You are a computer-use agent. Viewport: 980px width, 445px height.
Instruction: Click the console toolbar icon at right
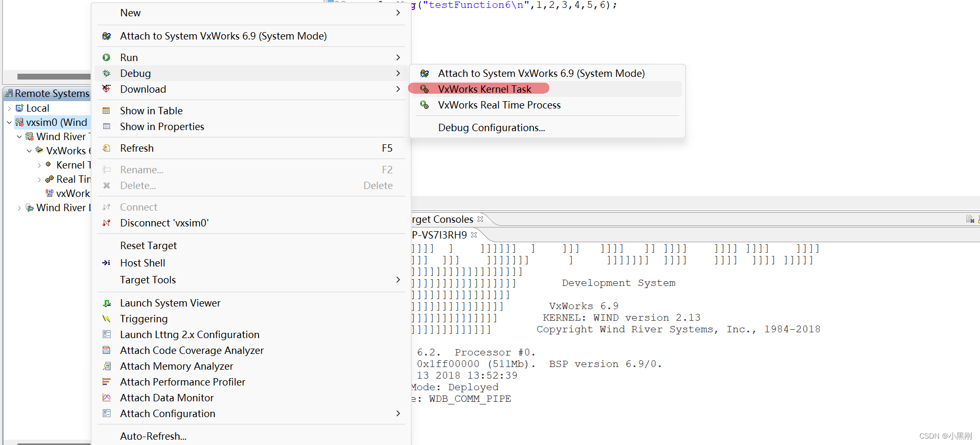pos(970,219)
